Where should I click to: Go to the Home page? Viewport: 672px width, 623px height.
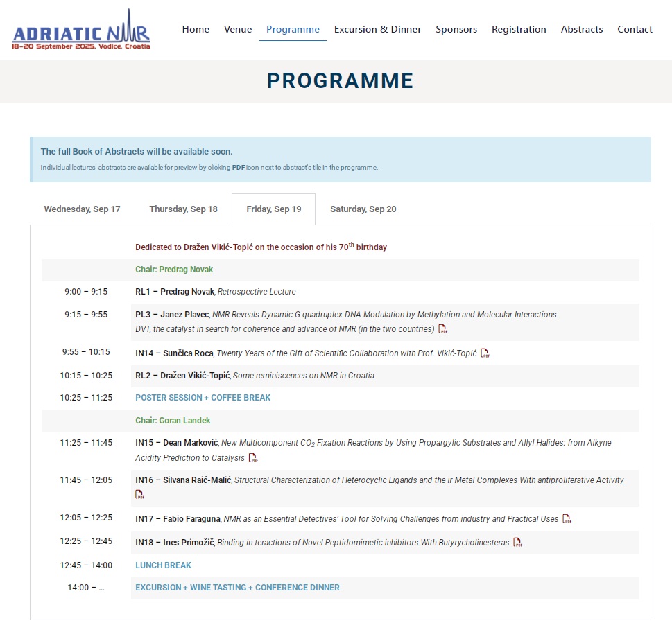coord(196,29)
